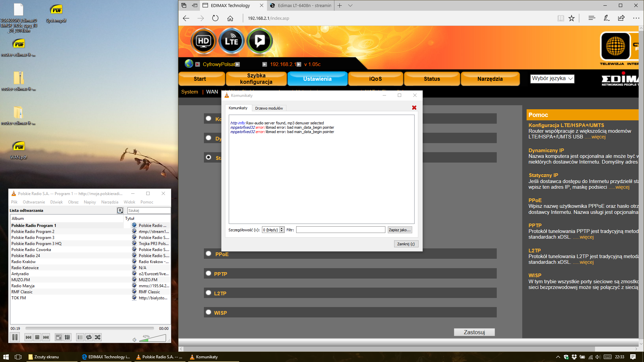Toggle loop mode in VLC
This screenshot has height=362, width=644.
(x=89, y=337)
